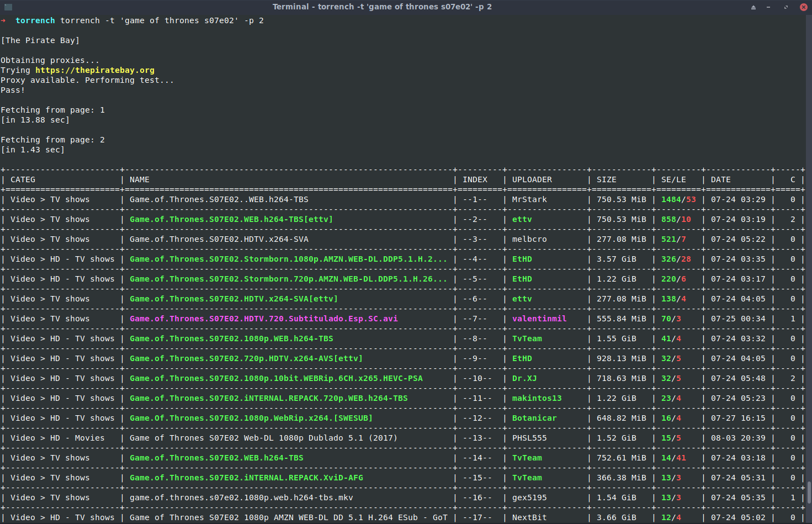
Task: Click the '[The Pirate Bay]' heading text
Action: click(x=40, y=40)
